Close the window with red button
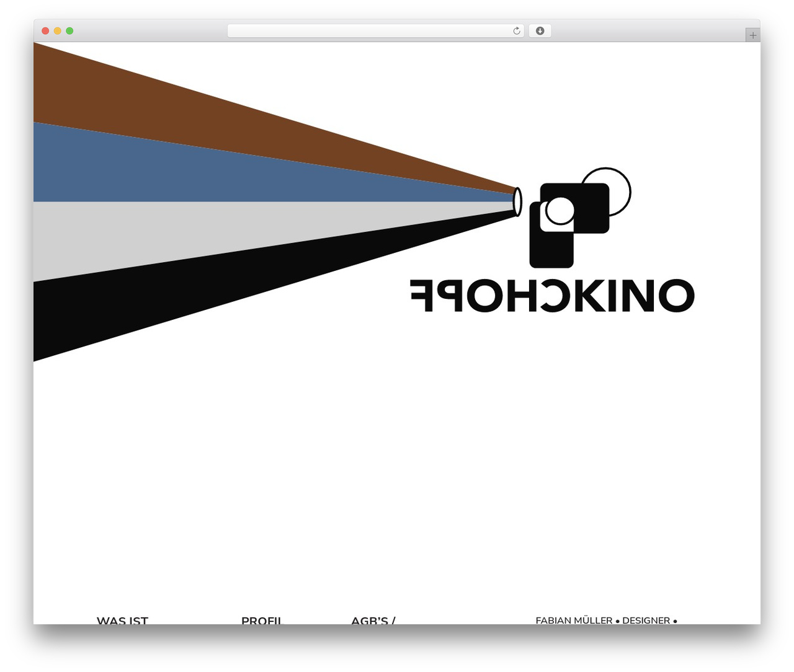794x672 pixels. [45, 31]
